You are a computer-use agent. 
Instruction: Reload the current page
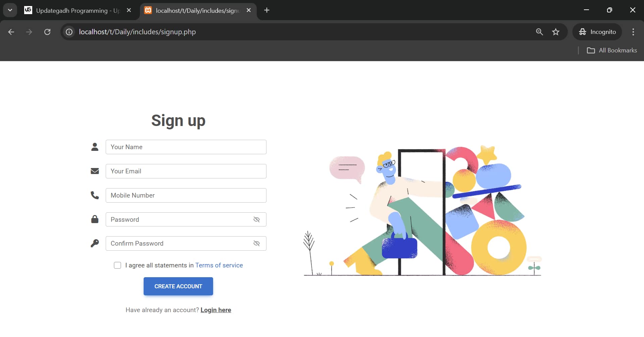pos(47,32)
